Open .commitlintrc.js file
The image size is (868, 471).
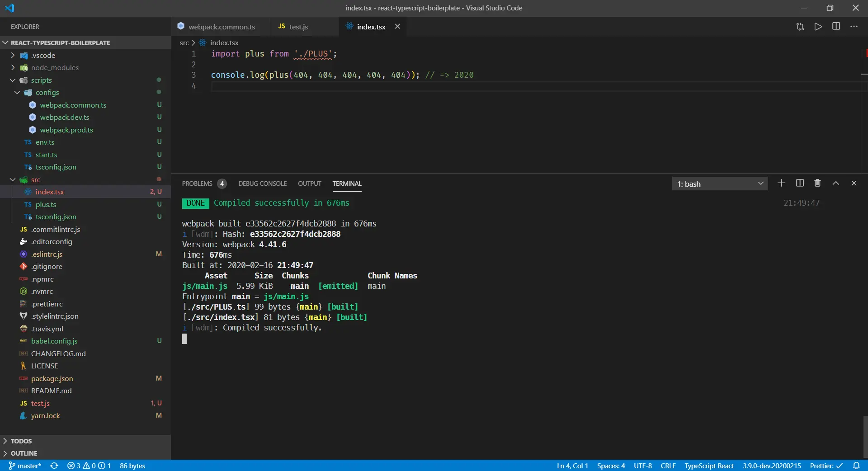pos(85,229)
